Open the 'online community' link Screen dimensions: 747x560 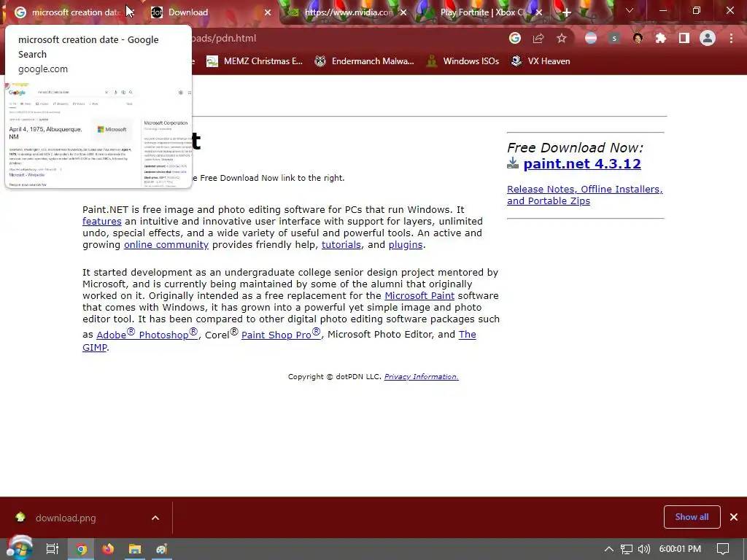[166, 245]
